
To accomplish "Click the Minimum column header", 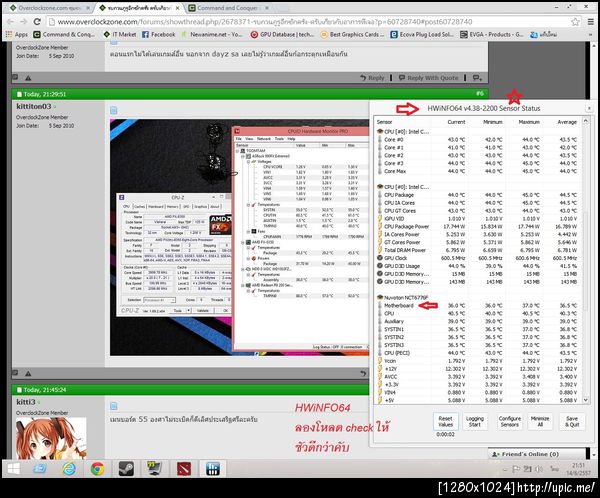I will click(x=492, y=122).
